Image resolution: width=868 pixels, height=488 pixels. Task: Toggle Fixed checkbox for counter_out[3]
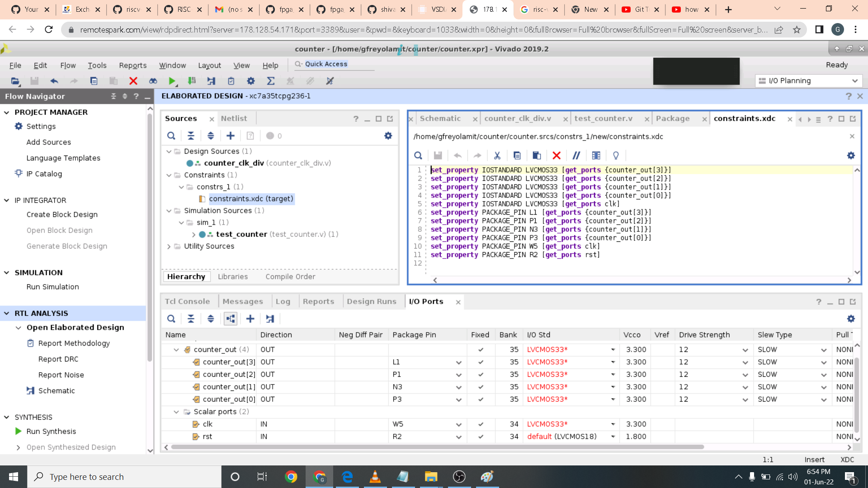[481, 362]
